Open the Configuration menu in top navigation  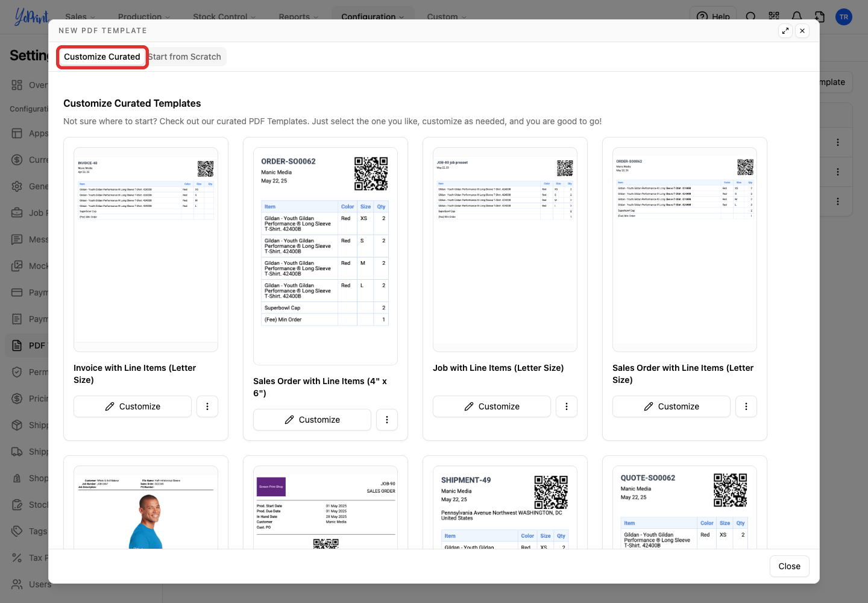click(373, 16)
